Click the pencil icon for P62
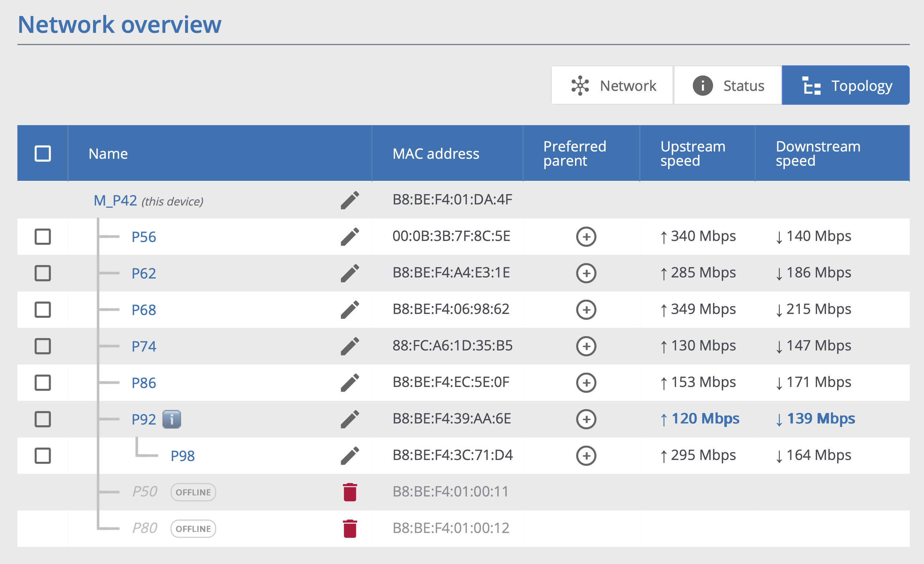924x564 pixels. point(350,273)
